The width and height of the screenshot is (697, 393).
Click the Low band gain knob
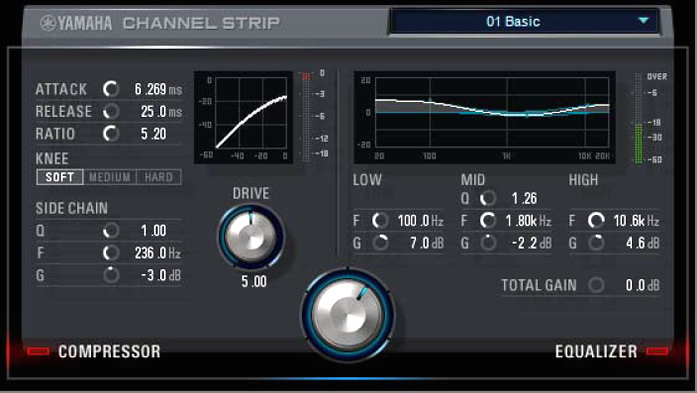coord(381,243)
